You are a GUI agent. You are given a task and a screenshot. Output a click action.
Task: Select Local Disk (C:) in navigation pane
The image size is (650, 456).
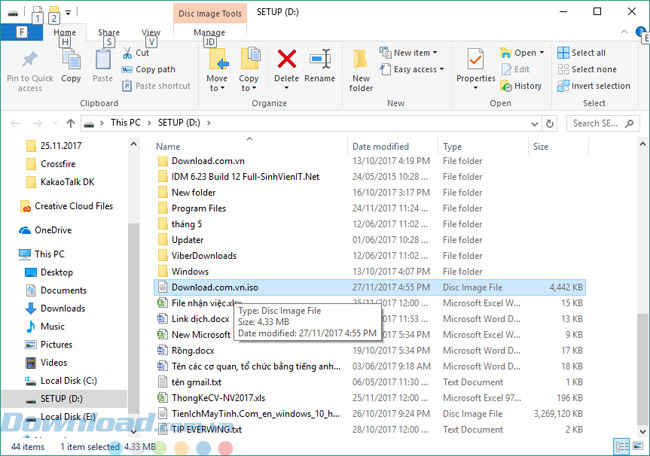click(x=61, y=381)
